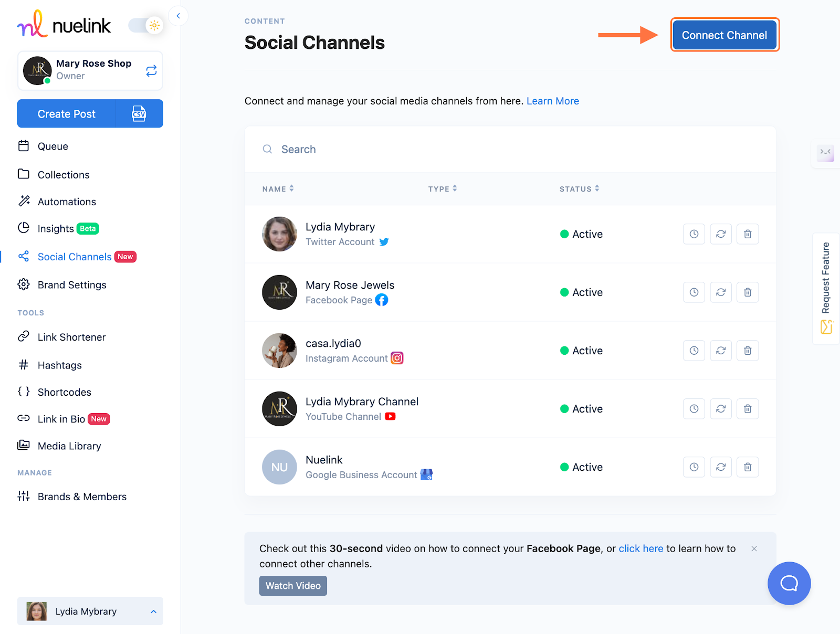Viewport: 840px width, 634px height.
Task: Click the Search channels field
Action: point(510,150)
